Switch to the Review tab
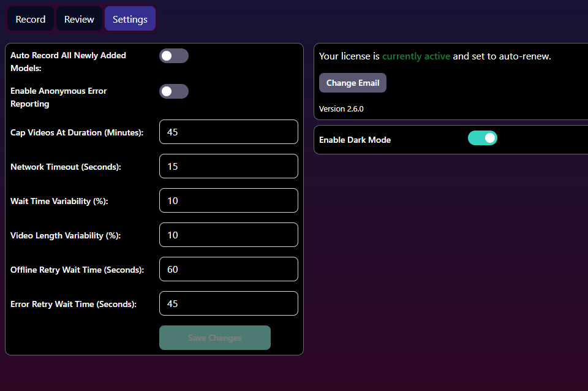Image resolution: width=588 pixels, height=391 pixels. 79,18
